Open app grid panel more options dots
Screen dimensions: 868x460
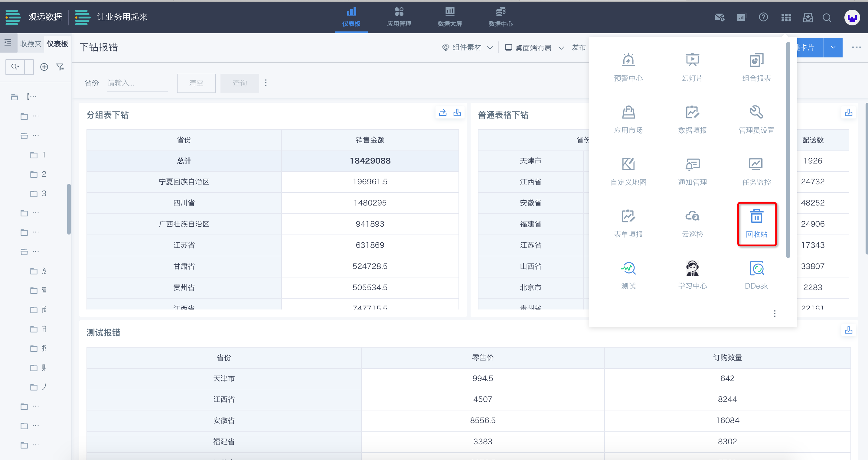coord(775,313)
